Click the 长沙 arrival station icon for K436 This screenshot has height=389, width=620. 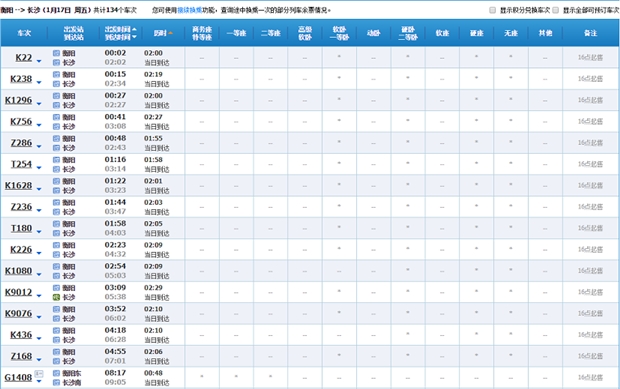coord(56,340)
